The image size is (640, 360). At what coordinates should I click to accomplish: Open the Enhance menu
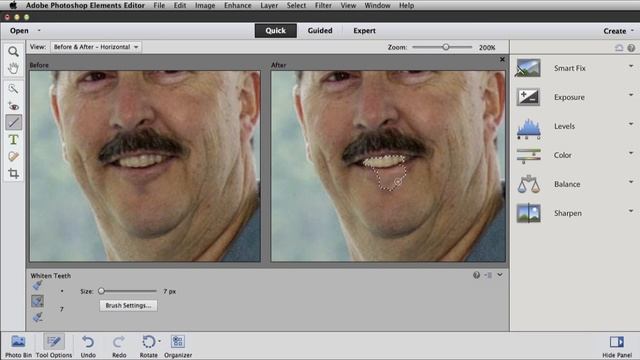[238, 6]
